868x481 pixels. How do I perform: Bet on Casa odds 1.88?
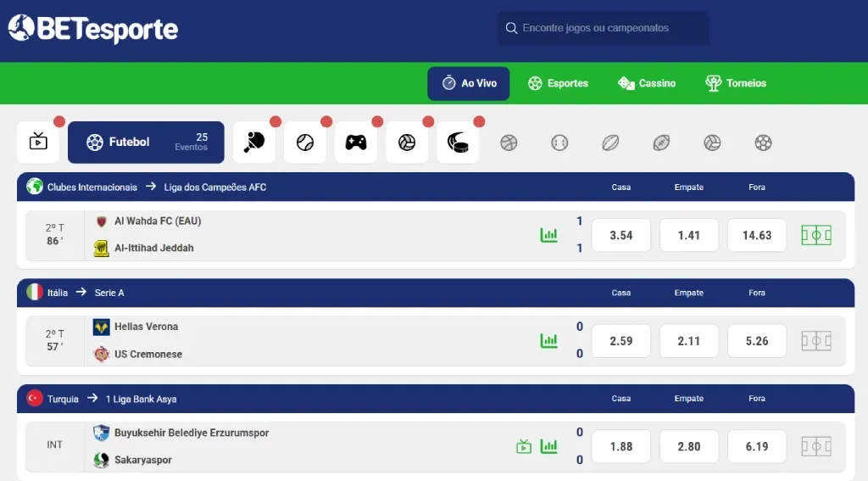click(621, 446)
